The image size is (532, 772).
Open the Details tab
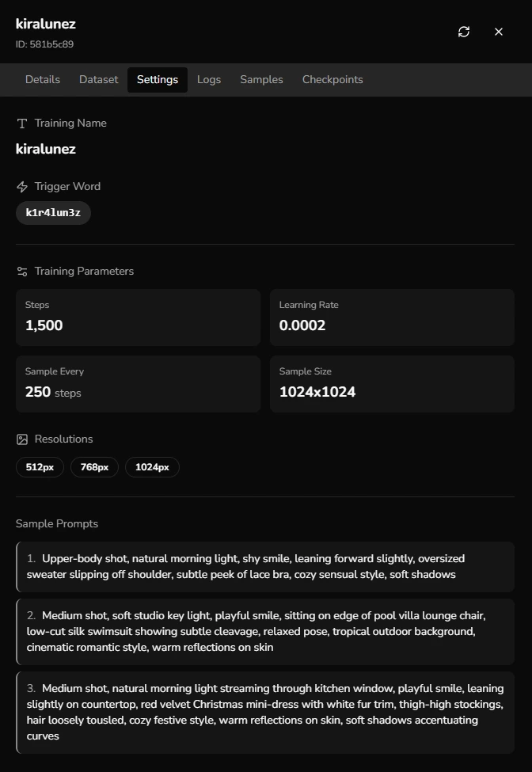click(x=43, y=80)
